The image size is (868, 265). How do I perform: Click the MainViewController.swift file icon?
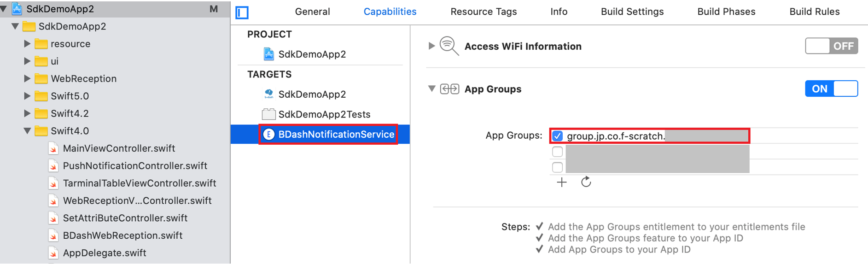[53, 148]
